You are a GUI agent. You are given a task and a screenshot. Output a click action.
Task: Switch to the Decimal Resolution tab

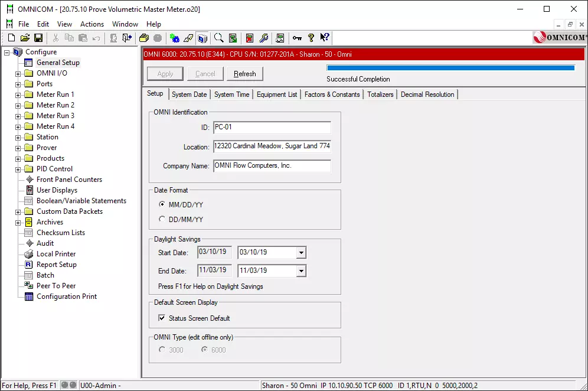point(427,95)
